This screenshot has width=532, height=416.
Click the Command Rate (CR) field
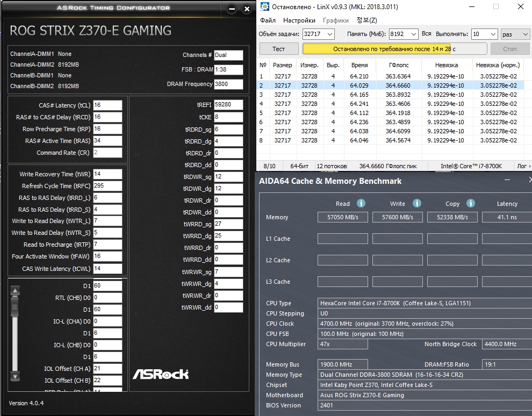tap(107, 153)
